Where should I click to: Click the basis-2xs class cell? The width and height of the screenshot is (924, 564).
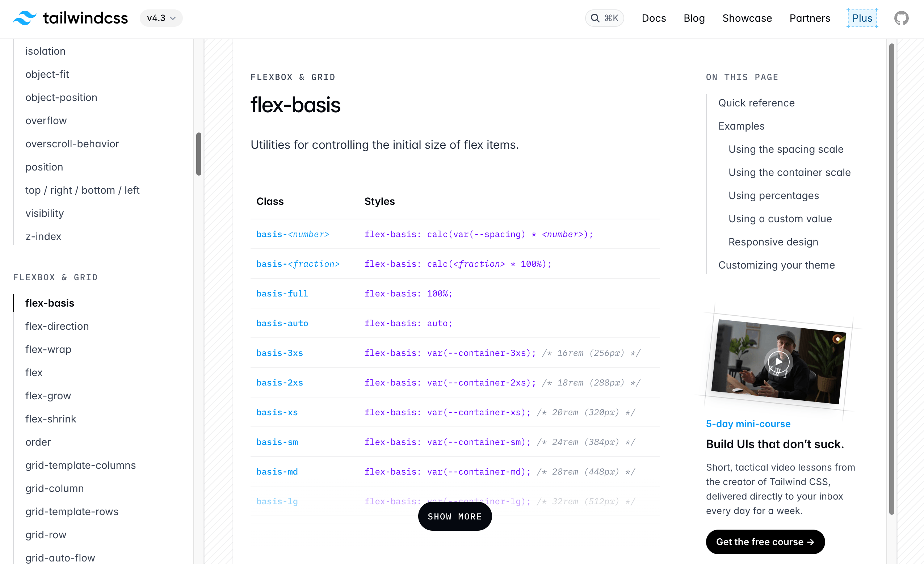(280, 383)
